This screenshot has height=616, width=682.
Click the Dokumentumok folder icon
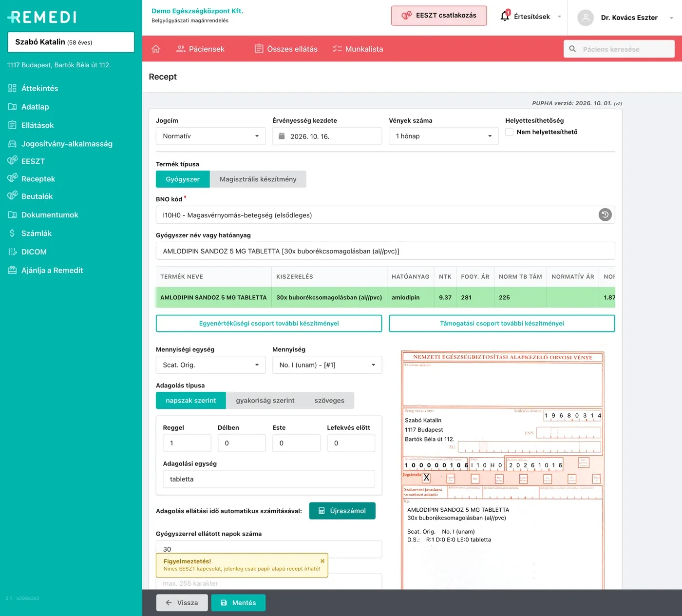click(12, 215)
